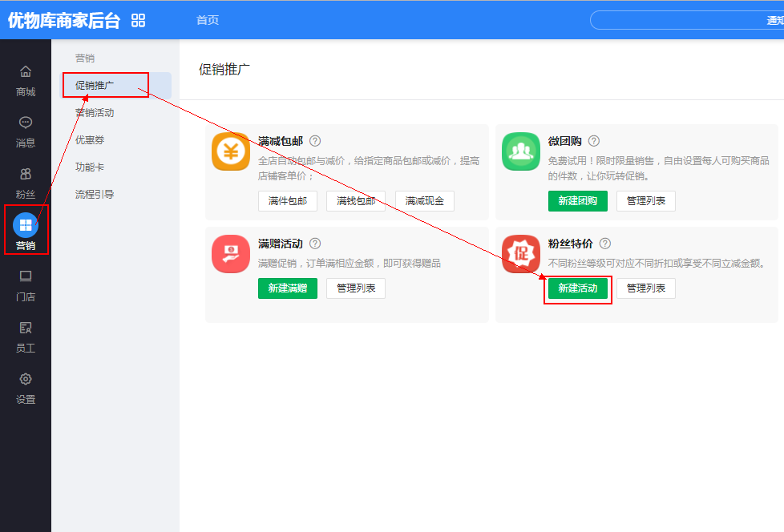
Task: Click the search field in the top bar
Action: click(681, 20)
